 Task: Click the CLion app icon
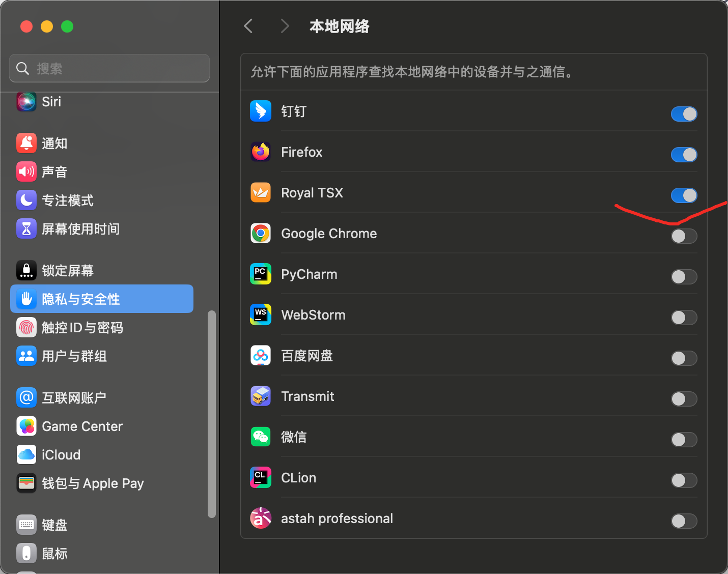tap(261, 478)
